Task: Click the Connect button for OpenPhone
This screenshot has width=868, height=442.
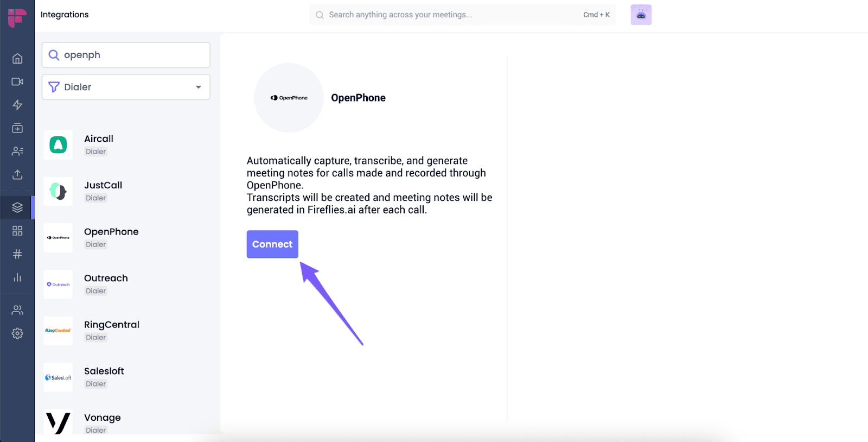Action: point(272,244)
